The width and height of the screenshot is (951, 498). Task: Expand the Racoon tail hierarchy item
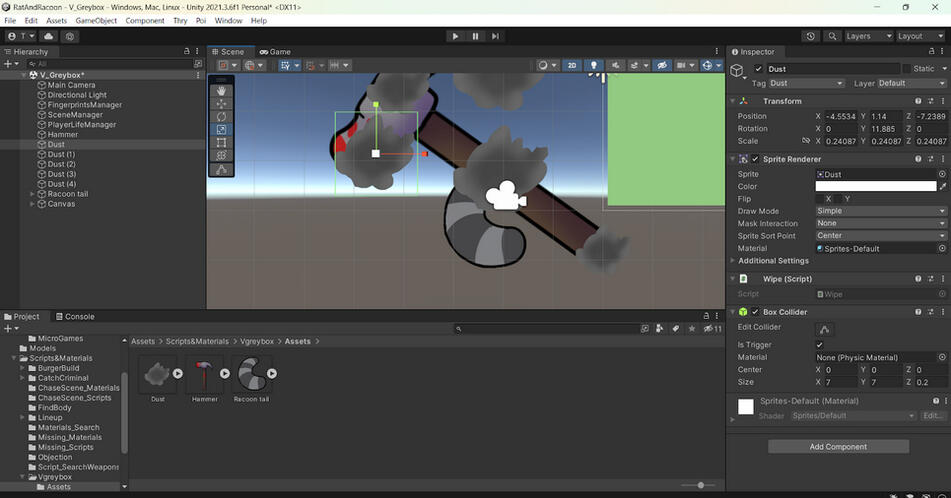[x=33, y=194]
